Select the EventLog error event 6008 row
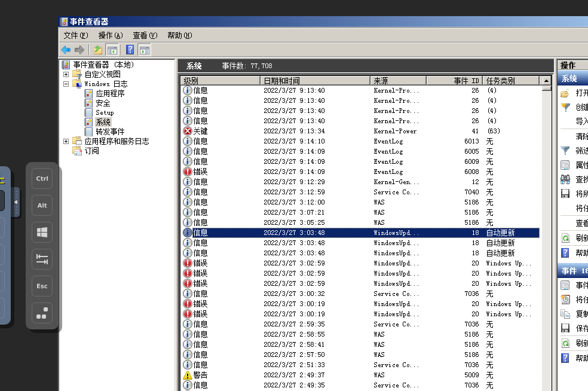Viewport: 588px width, 391px height. pyautogui.click(x=359, y=172)
